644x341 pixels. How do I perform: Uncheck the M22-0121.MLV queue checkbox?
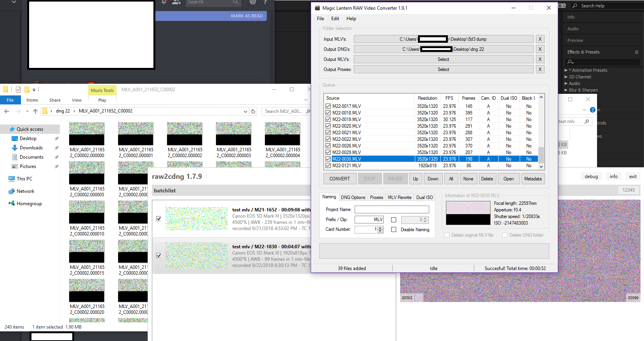click(x=328, y=166)
